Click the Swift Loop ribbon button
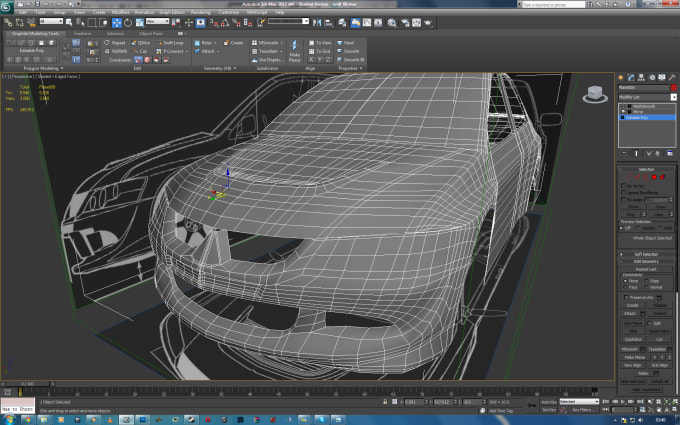This screenshot has width=680, height=425. (x=170, y=43)
